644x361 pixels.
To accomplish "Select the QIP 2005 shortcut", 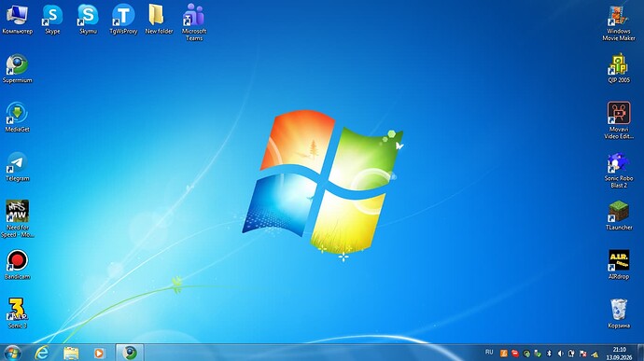I will pos(619,69).
